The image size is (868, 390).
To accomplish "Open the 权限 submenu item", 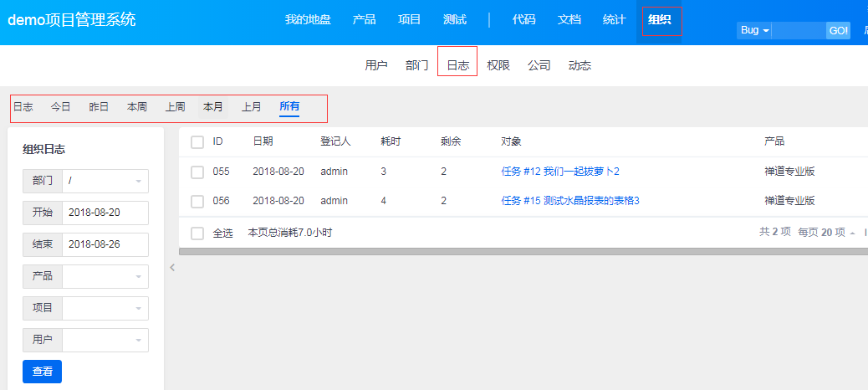I will click(x=498, y=65).
